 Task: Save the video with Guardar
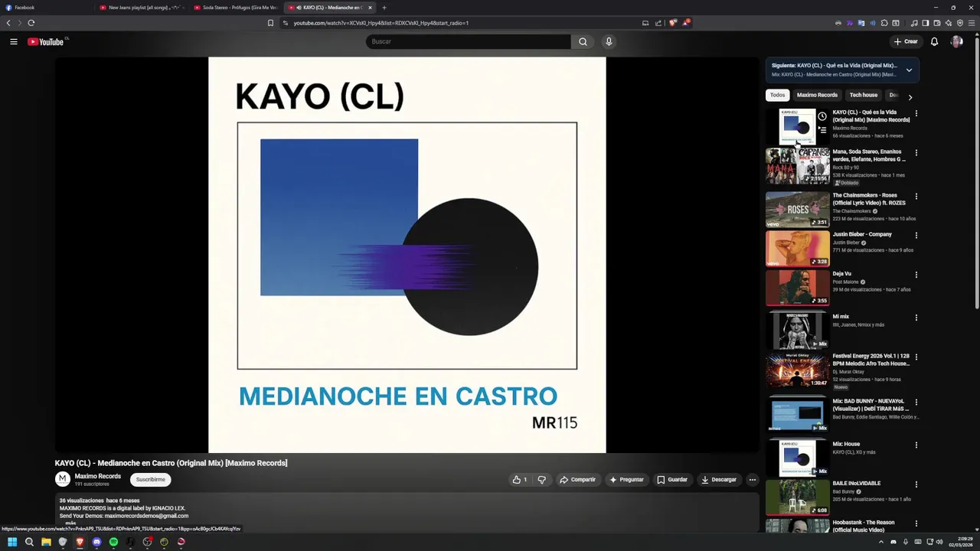coord(671,480)
